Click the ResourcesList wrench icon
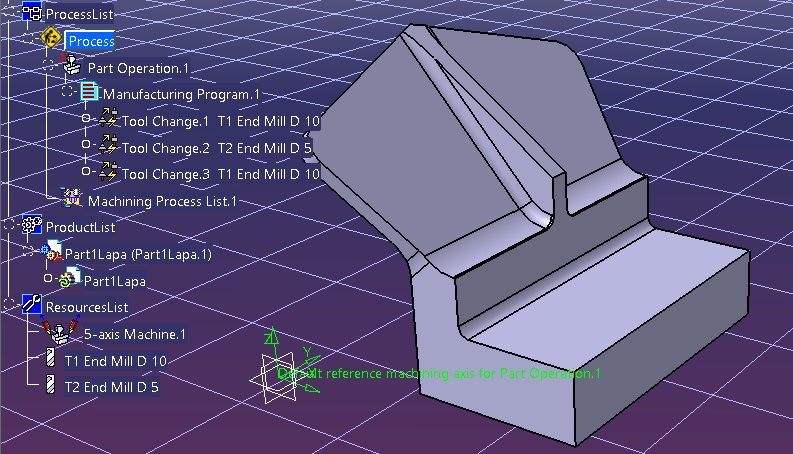The image size is (793, 454). pos(32,305)
